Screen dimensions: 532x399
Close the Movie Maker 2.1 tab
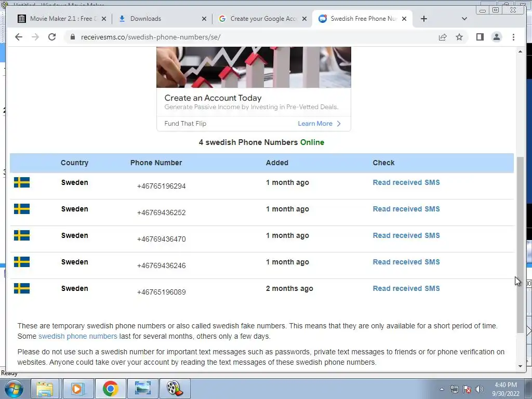(104, 19)
